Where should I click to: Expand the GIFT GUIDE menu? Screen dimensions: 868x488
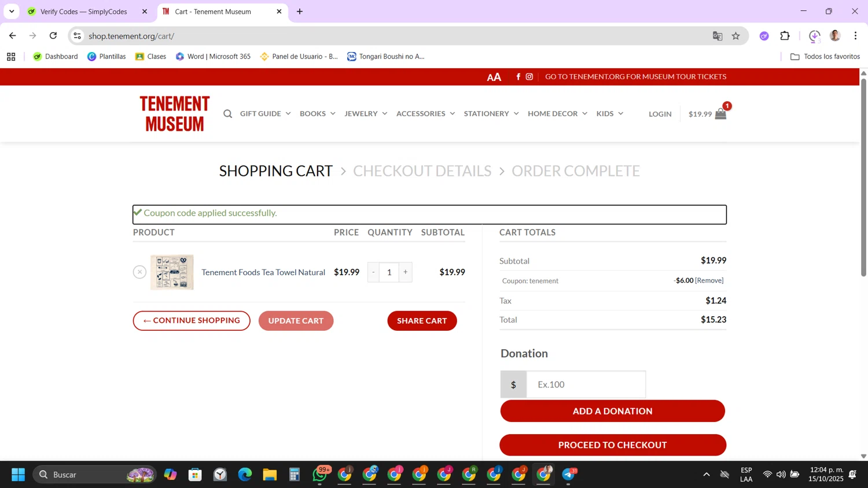point(266,114)
